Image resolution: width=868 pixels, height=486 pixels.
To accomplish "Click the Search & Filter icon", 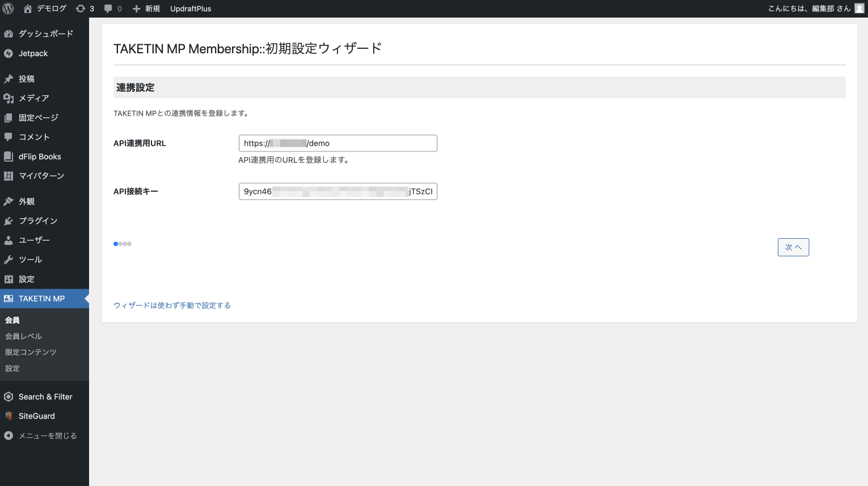I will tap(9, 396).
